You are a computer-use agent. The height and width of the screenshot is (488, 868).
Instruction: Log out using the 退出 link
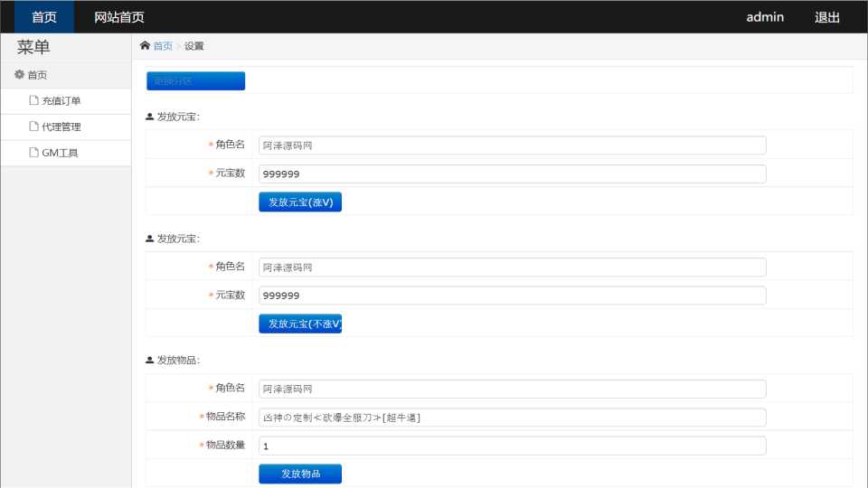coord(827,17)
